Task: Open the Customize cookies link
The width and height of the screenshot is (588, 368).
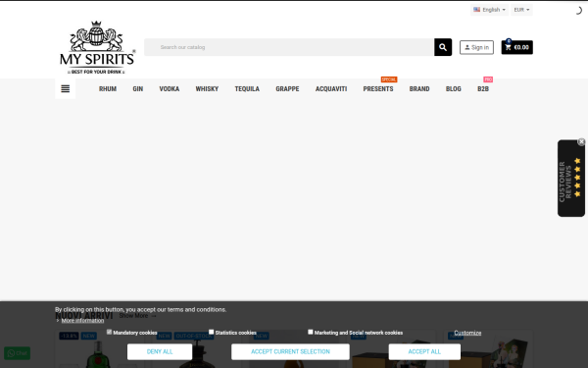Action: [x=467, y=333]
